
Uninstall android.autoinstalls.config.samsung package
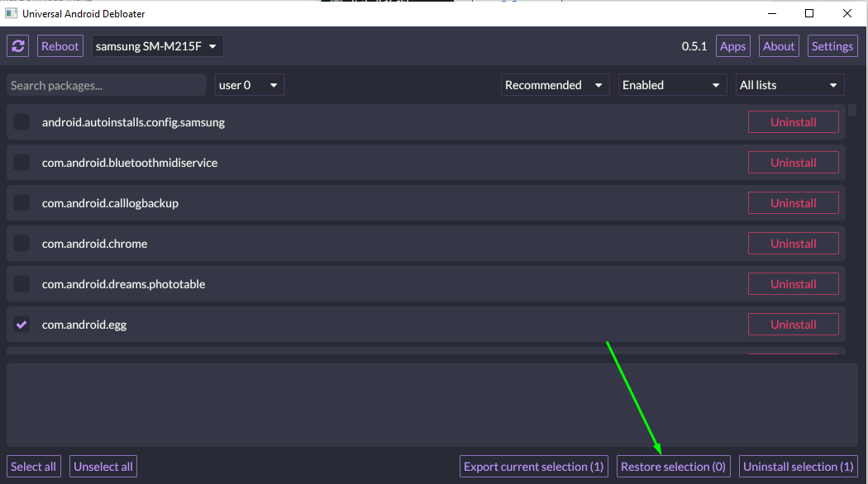pos(794,122)
